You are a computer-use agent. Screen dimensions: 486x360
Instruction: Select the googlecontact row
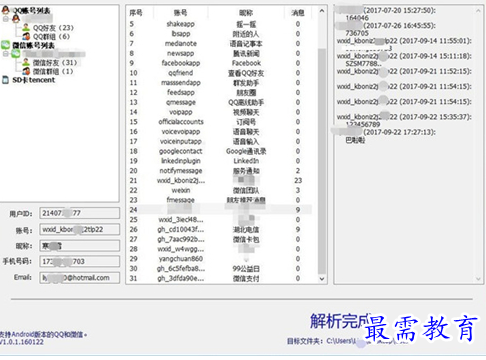click(x=220, y=151)
